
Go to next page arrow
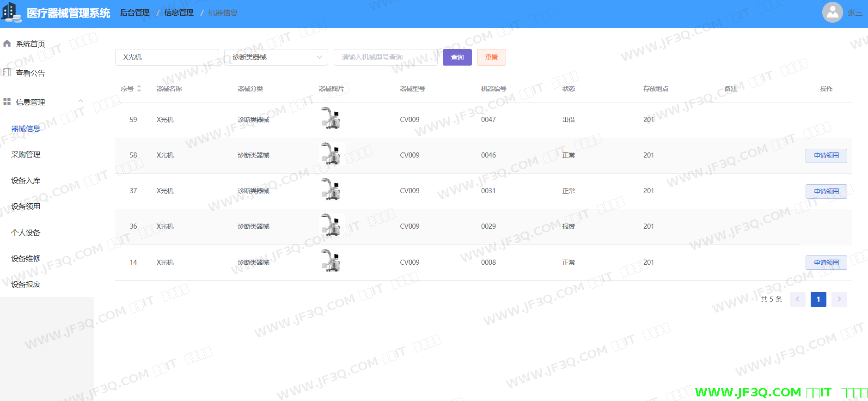tap(839, 299)
